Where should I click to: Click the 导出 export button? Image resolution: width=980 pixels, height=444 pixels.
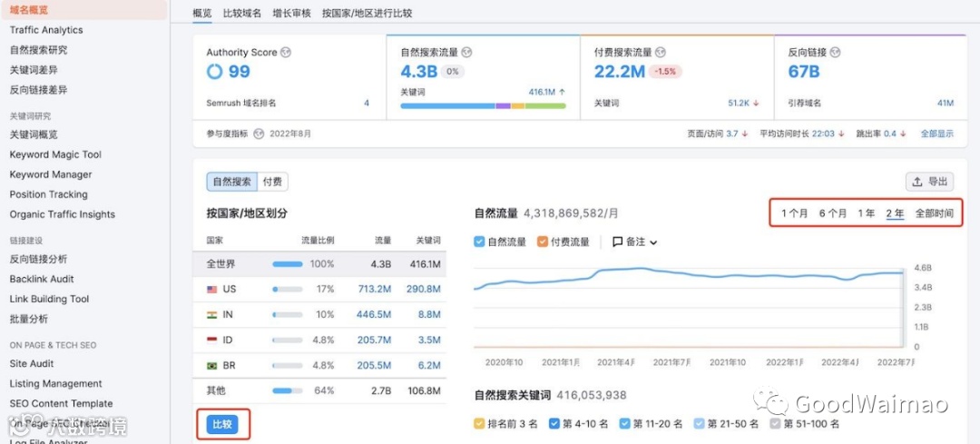(x=930, y=182)
